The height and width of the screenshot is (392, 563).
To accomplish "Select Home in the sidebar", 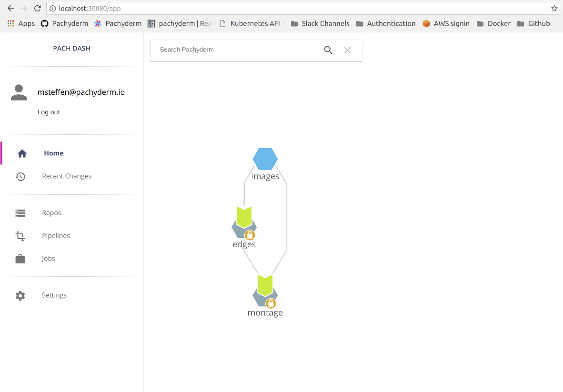I will click(53, 153).
